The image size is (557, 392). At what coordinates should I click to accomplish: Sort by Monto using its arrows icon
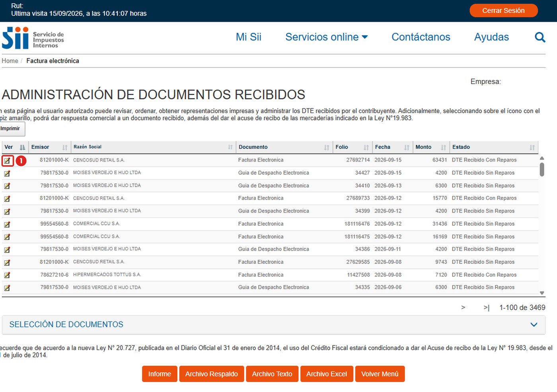click(x=444, y=147)
